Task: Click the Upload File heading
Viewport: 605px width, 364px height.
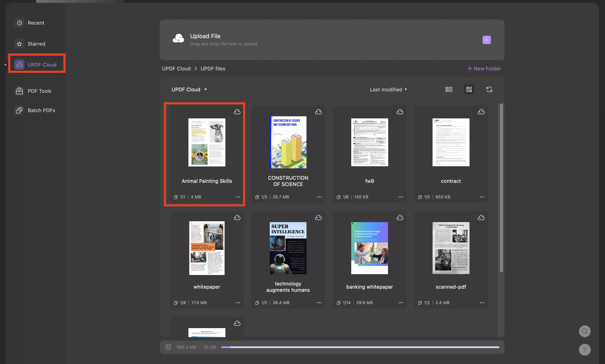Action: pyautogui.click(x=205, y=36)
